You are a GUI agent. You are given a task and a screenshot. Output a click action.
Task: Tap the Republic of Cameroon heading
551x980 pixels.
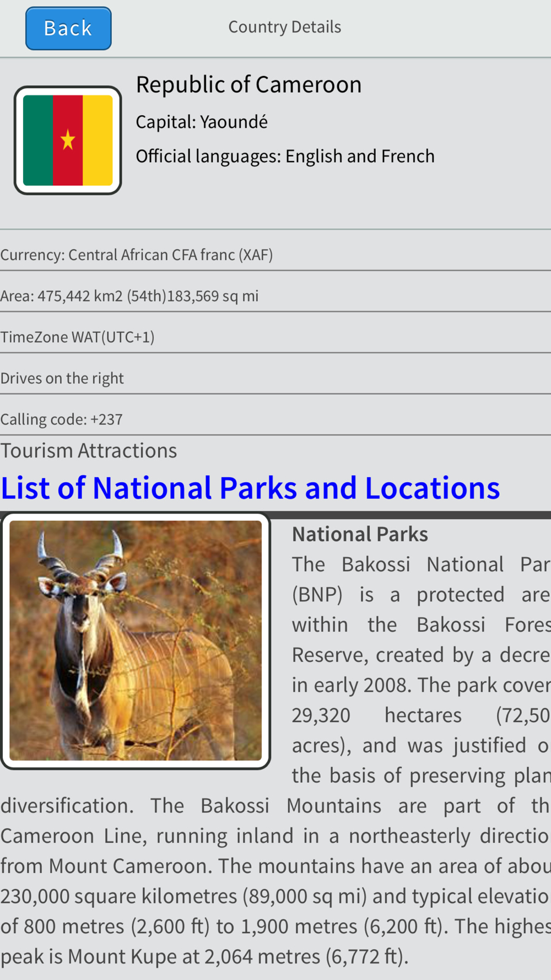(x=249, y=85)
